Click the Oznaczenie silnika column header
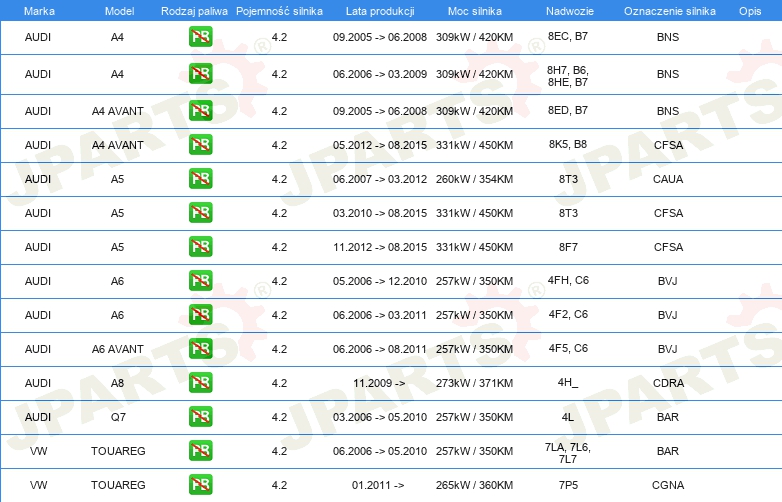 point(667,10)
